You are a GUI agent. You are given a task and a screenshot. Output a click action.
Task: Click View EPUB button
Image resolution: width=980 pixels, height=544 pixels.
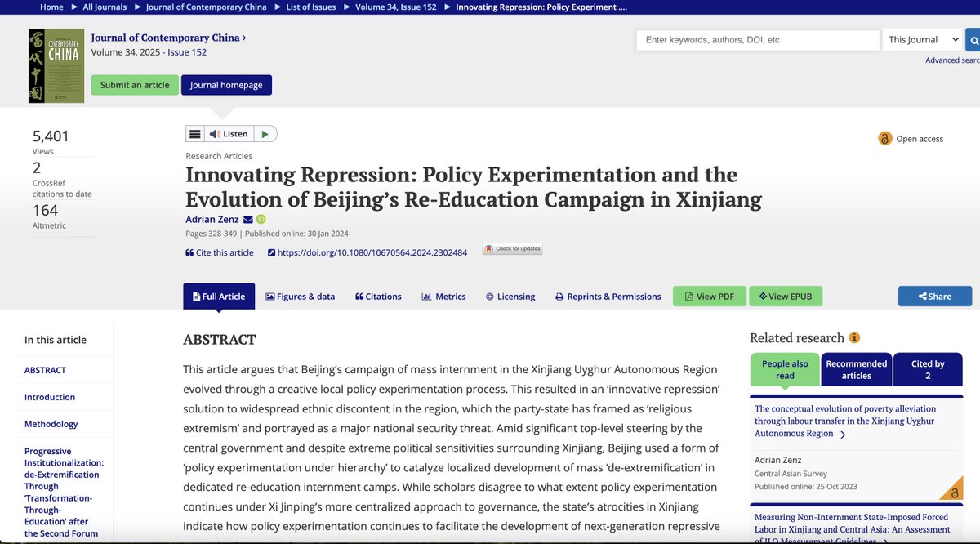[786, 296]
